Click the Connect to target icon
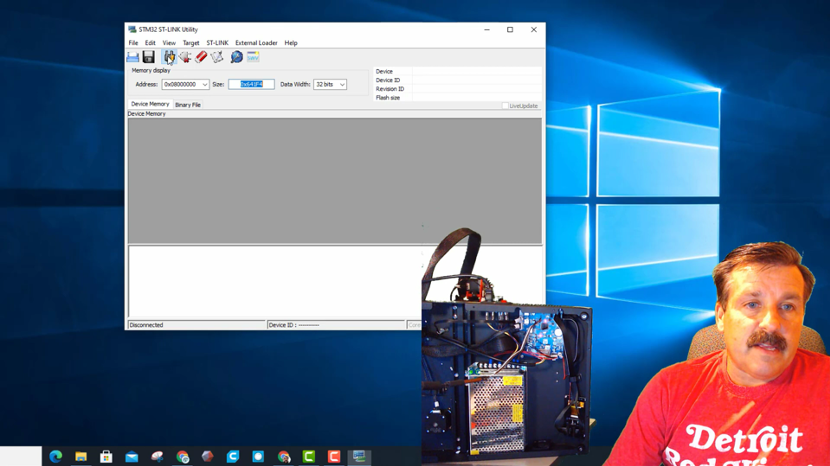Viewport: 830px width, 466px height. click(169, 57)
